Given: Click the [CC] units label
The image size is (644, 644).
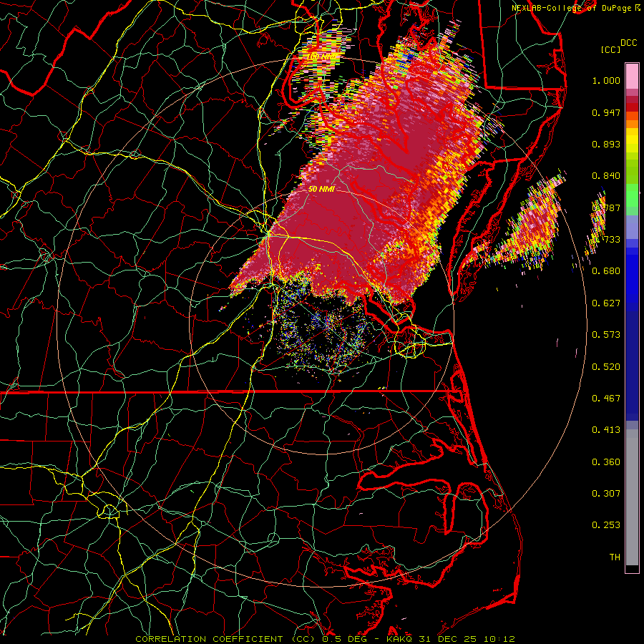Looking at the screenshot, I should 611,49.
